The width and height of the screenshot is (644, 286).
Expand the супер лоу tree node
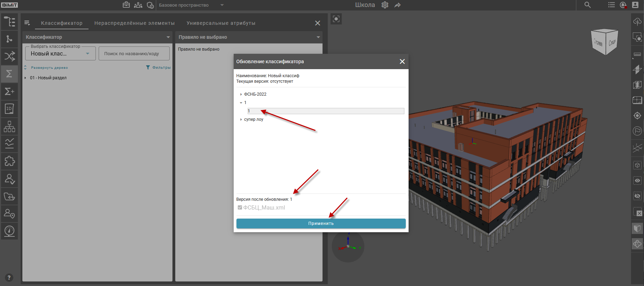coord(241,119)
